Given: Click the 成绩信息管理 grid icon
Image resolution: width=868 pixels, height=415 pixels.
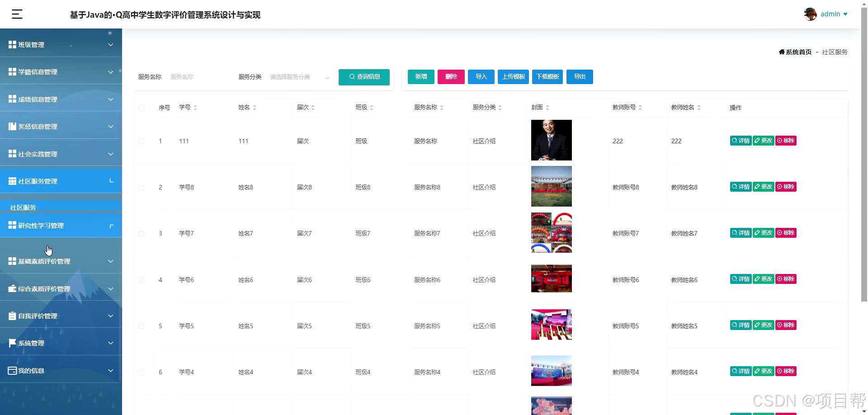Looking at the screenshot, I should pyautogui.click(x=12, y=99).
